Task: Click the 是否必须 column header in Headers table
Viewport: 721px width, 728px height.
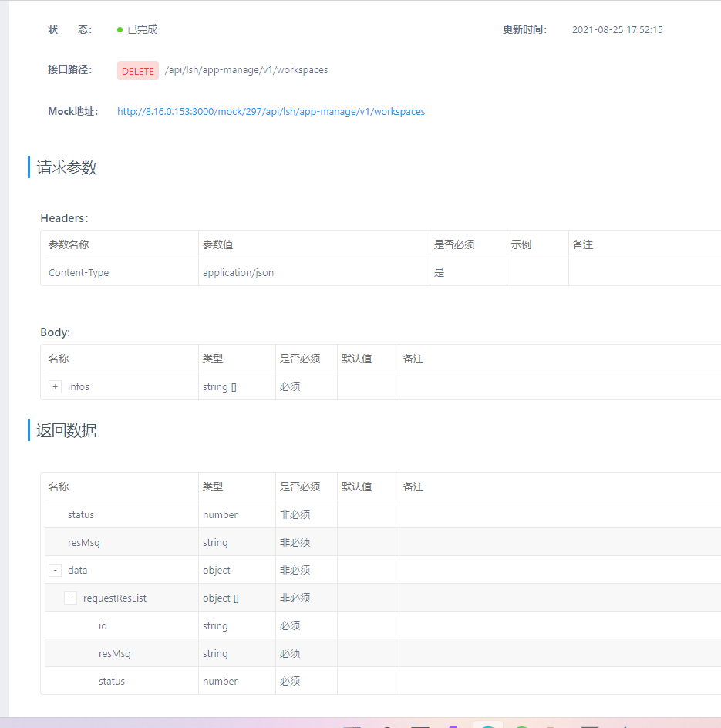Action: tap(454, 244)
